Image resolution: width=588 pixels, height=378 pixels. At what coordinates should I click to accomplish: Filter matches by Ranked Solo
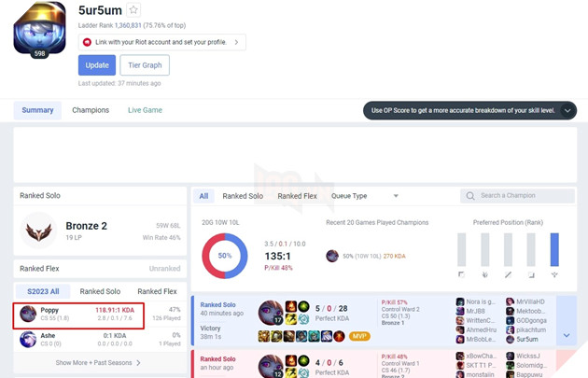click(x=243, y=196)
